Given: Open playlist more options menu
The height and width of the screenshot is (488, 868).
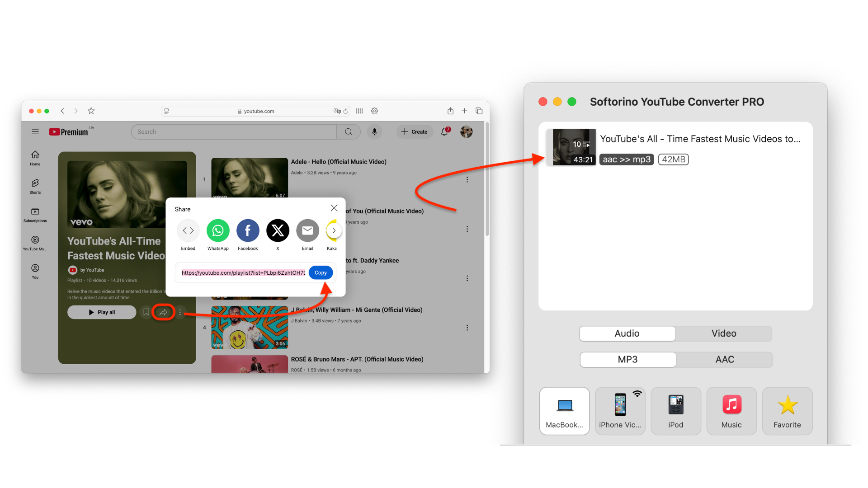Looking at the screenshot, I should (180, 312).
